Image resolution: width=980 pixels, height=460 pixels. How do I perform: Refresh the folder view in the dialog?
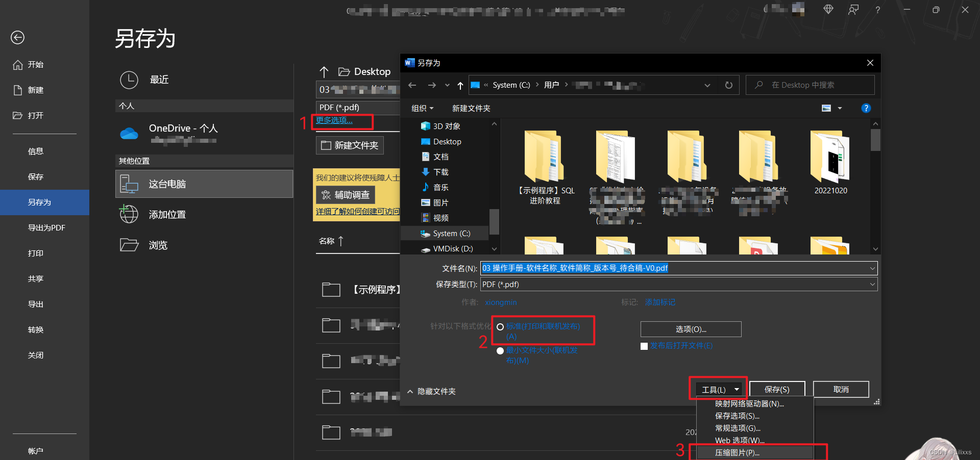tap(729, 85)
